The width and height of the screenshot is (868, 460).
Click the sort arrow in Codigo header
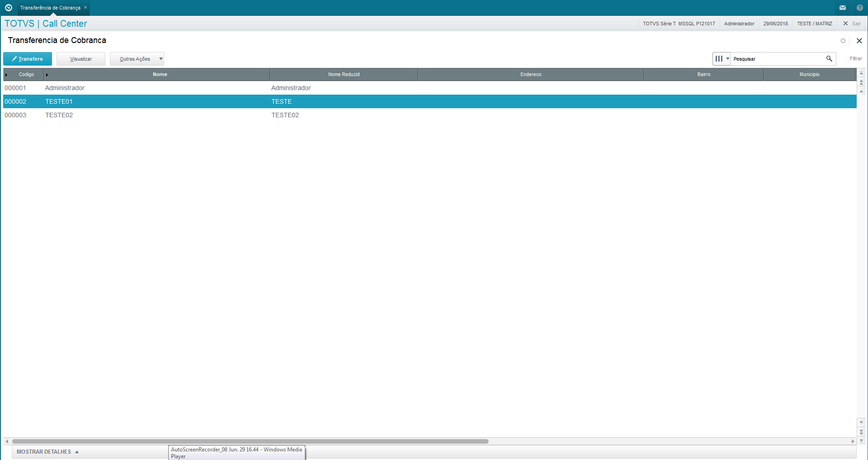point(6,75)
